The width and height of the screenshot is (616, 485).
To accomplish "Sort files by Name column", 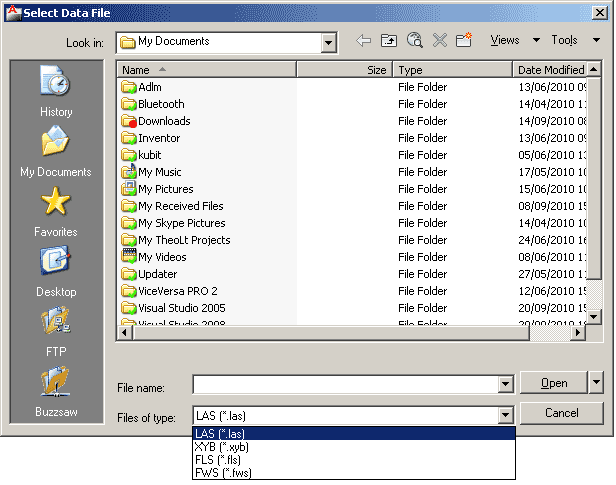I will [x=207, y=70].
